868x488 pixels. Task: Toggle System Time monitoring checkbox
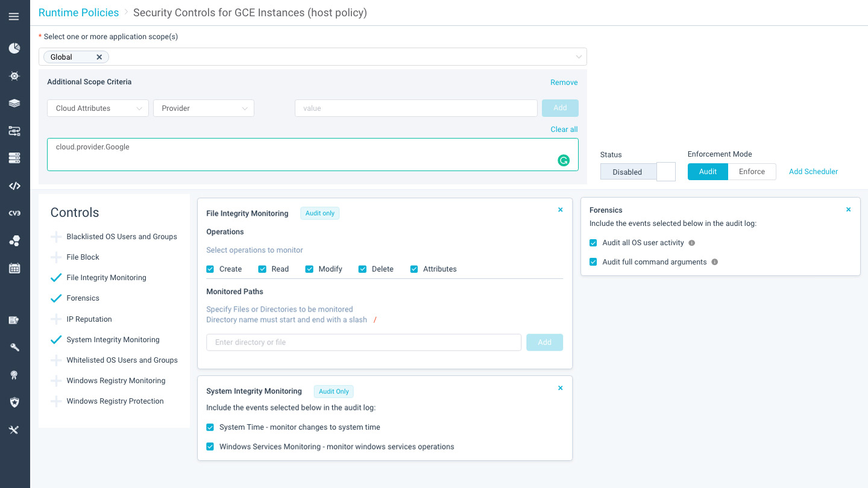pos(210,427)
